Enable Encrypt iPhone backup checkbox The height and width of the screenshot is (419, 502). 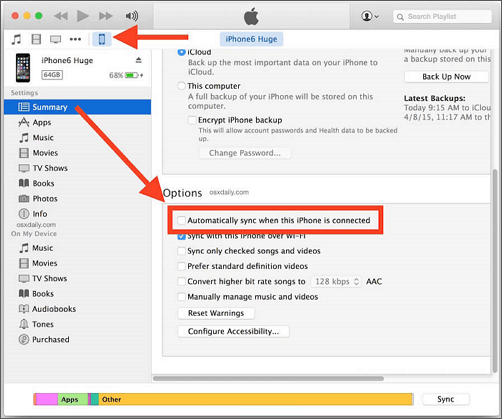pyautogui.click(x=192, y=120)
